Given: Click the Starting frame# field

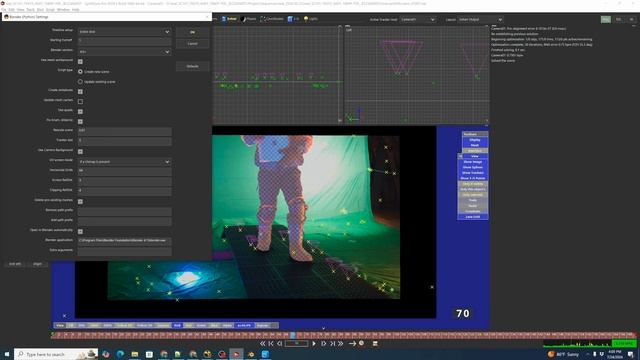Looking at the screenshot, I should point(124,41).
